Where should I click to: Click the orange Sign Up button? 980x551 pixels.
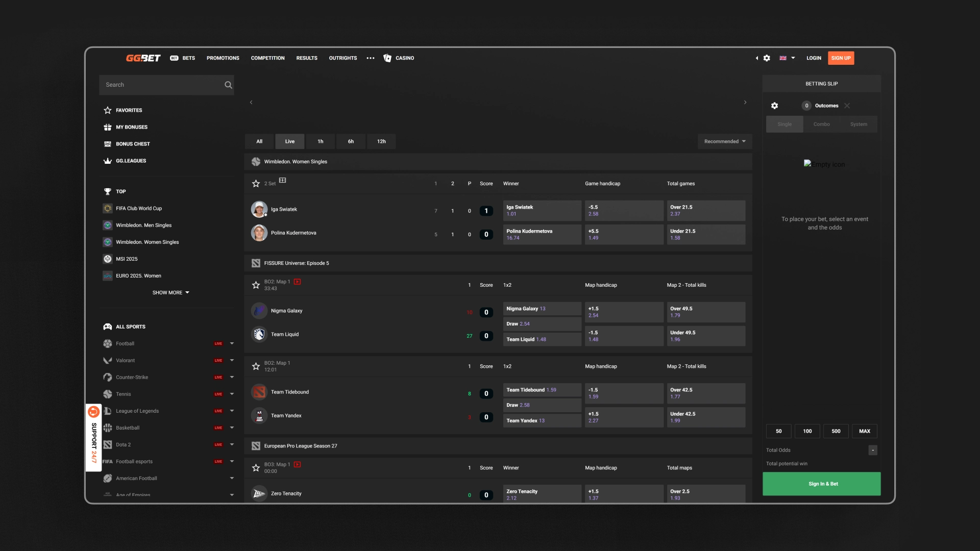tap(841, 58)
